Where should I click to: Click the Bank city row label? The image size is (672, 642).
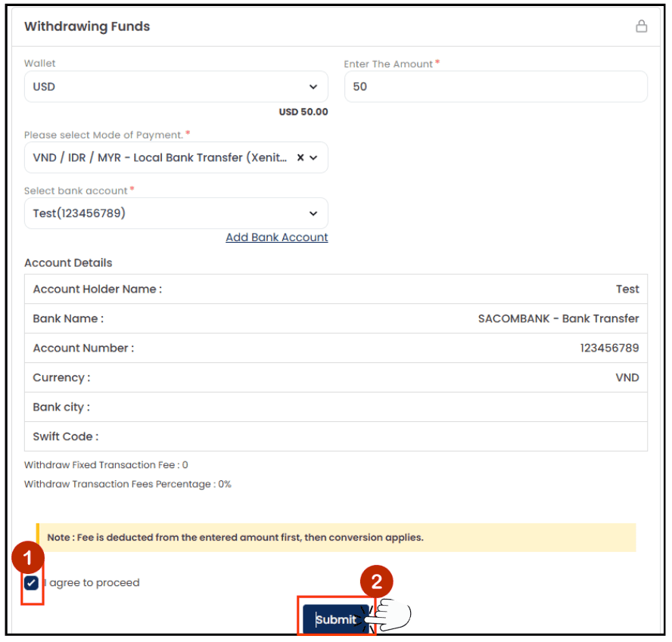click(x=61, y=407)
